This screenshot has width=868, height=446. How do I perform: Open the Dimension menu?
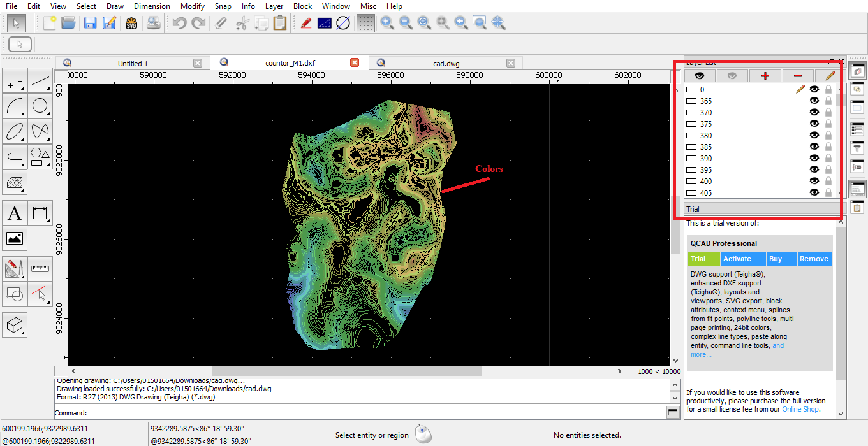152,6
